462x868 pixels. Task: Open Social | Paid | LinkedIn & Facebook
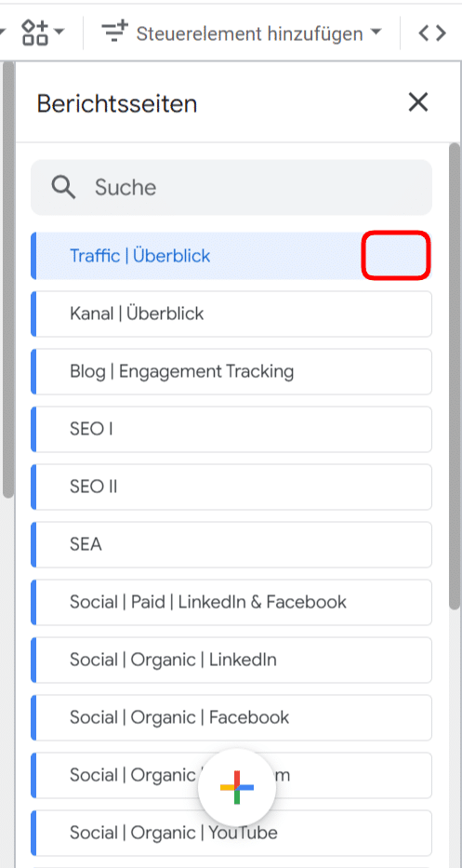pos(231,602)
